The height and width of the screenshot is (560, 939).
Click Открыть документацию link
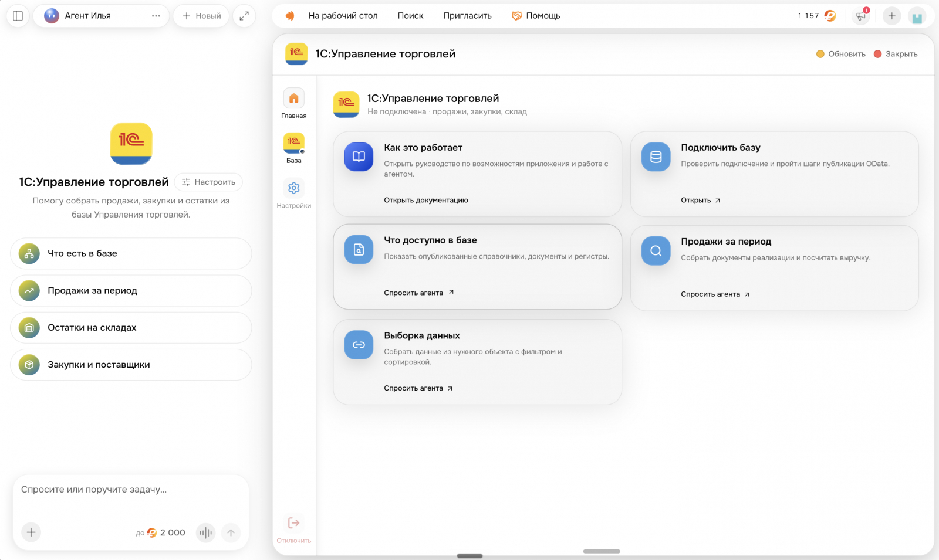tap(426, 200)
